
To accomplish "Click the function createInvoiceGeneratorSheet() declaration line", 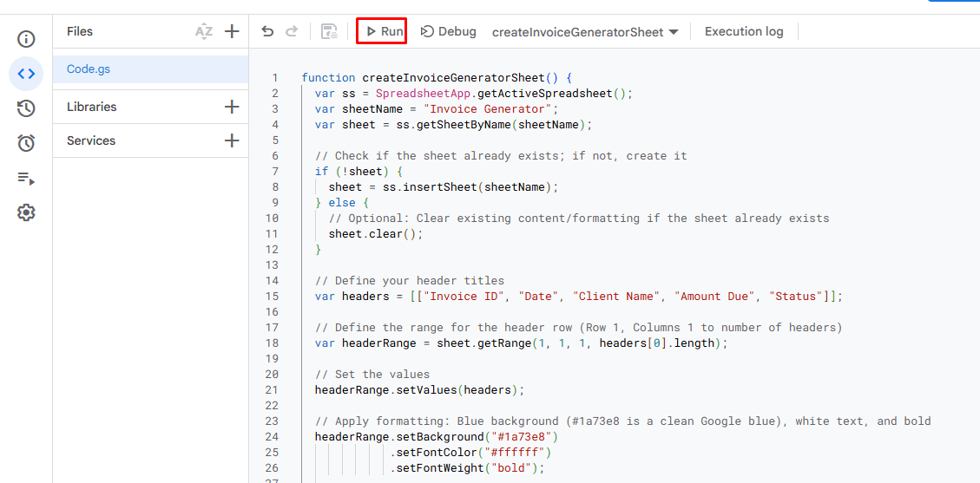I will tap(437, 78).
